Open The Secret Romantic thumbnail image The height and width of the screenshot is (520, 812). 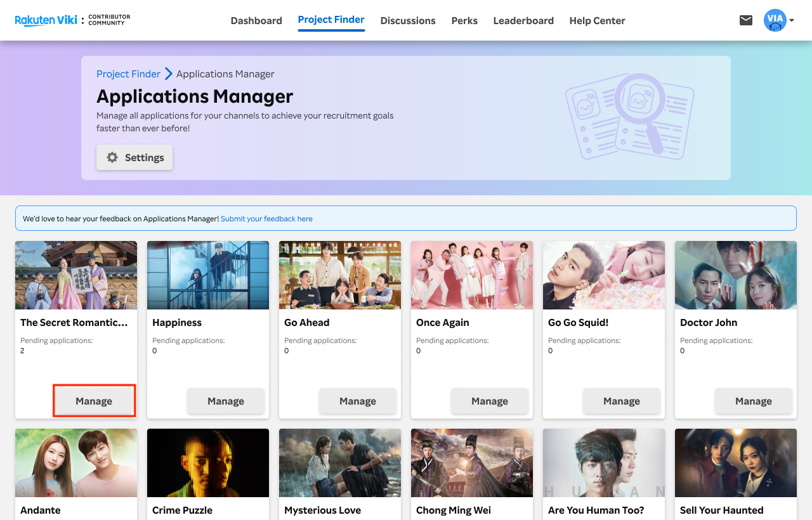coord(76,275)
